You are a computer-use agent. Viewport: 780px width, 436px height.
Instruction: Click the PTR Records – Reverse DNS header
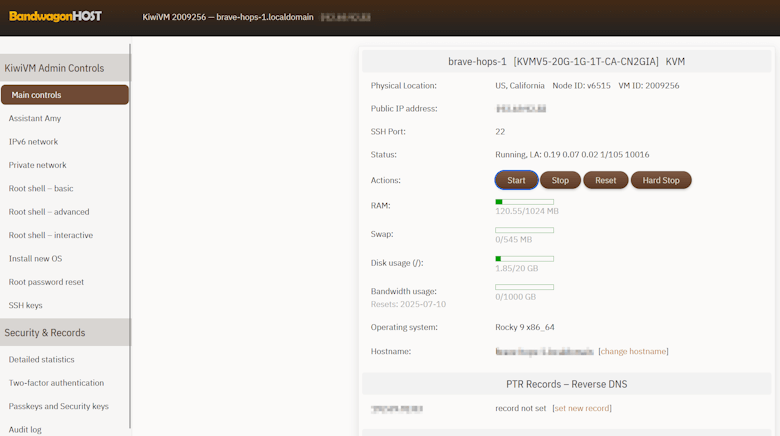pos(567,384)
